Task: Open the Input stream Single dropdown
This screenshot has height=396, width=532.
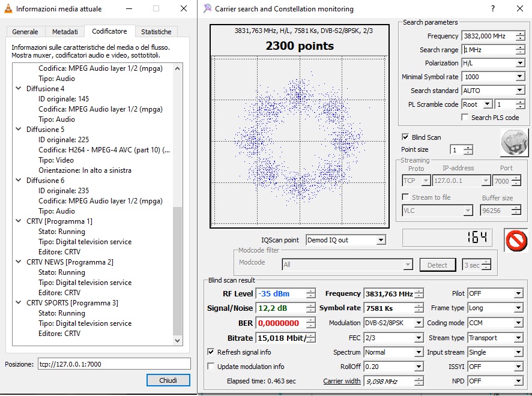Action: pyautogui.click(x=518, y=352)
